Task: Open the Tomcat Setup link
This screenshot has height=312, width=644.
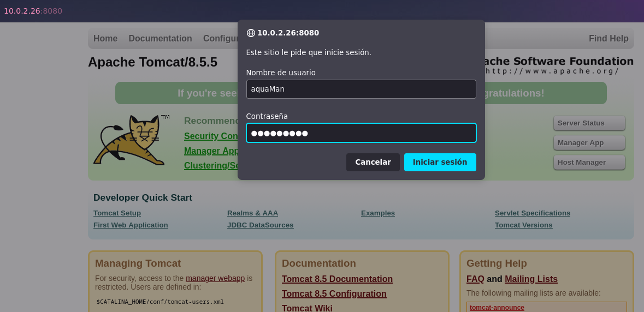Action: 117,213
